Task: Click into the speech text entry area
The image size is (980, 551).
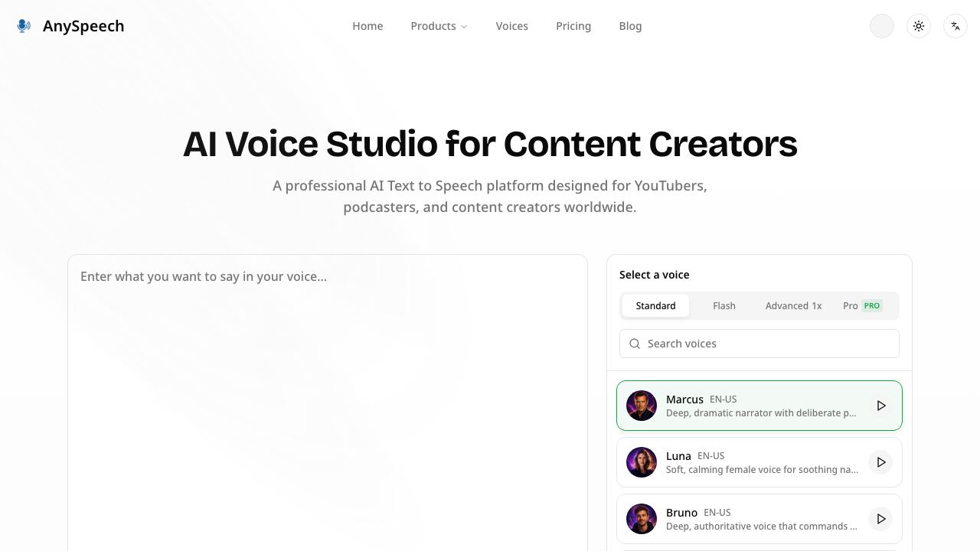Action: [328, 403]
